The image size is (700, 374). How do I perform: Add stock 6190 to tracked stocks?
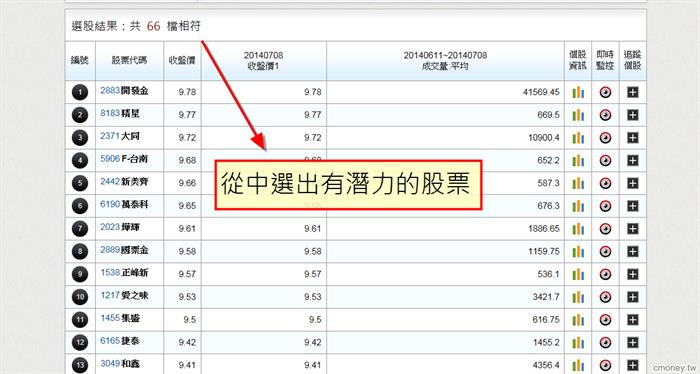tap(633, 206)
